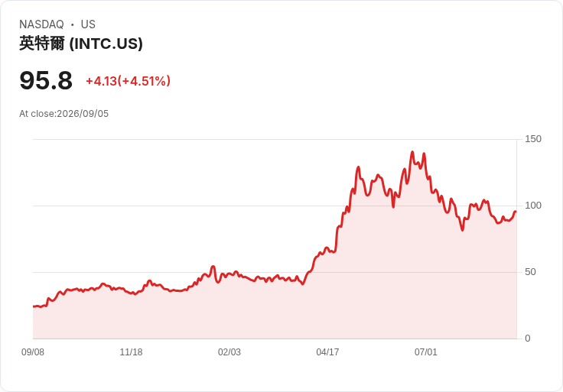Click the 02/03 x-axis date label

pyautogui.click(x=229, y=352)
